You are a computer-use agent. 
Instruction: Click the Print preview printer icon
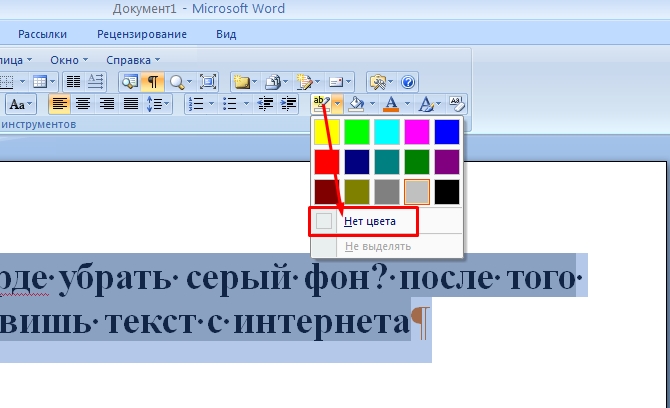[272, 82]
